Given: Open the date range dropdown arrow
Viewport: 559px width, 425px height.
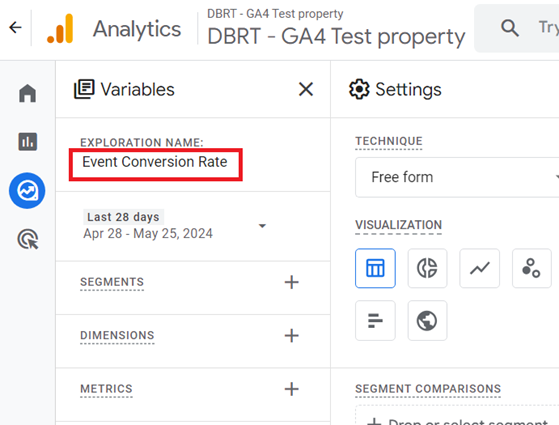Looking at the screenshot, I should coord(262,226).
